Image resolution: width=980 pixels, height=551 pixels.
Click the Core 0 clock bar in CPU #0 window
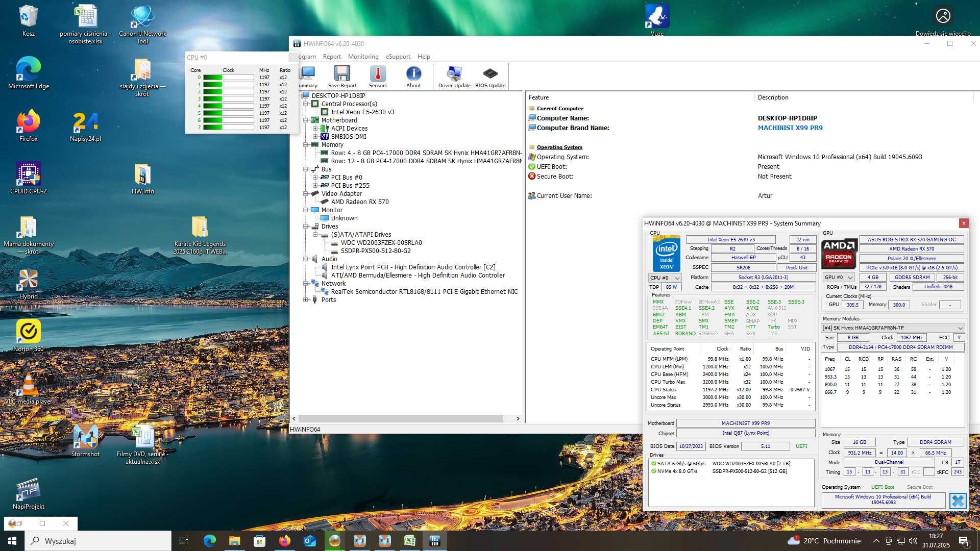pyautogui.click(x=228, y=78)
